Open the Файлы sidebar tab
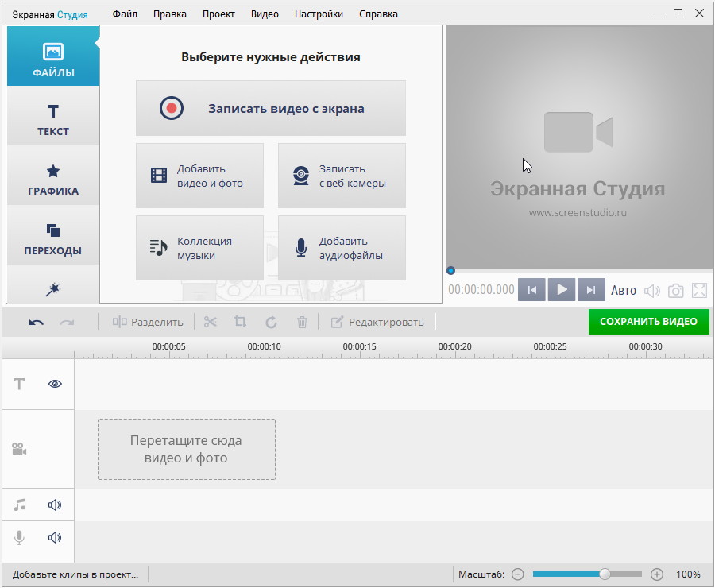715x588 pixels. pos(53,56)
